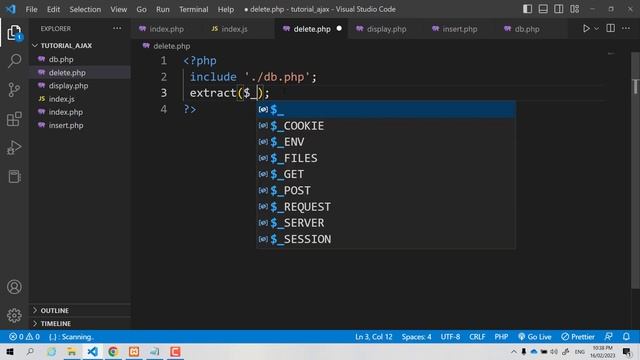640x360 pixels.
Task: Open the View menu
Action: pyautogui.click(x=118, y=9)
